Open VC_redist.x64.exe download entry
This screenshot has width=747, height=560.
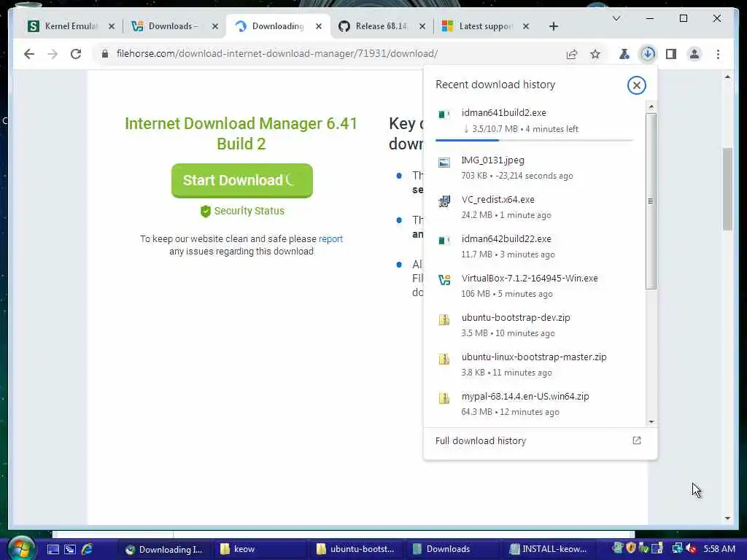click(x=534, y=207)
